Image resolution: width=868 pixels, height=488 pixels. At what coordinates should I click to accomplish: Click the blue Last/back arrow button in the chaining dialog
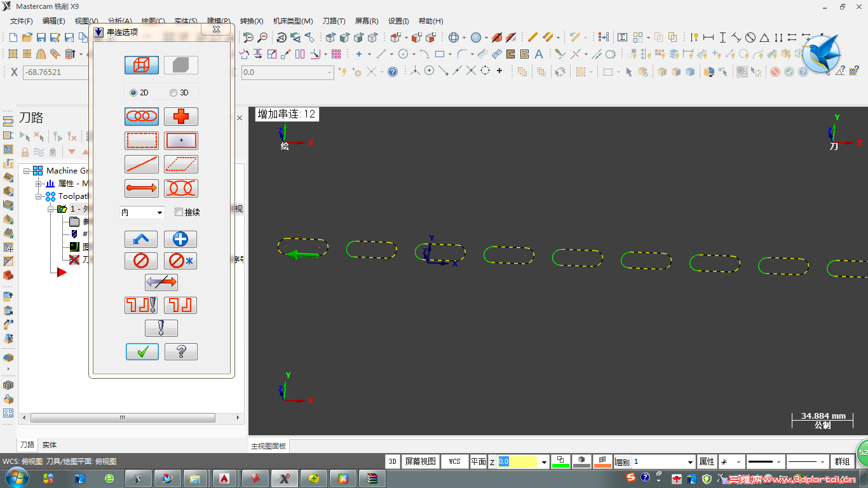141,239
